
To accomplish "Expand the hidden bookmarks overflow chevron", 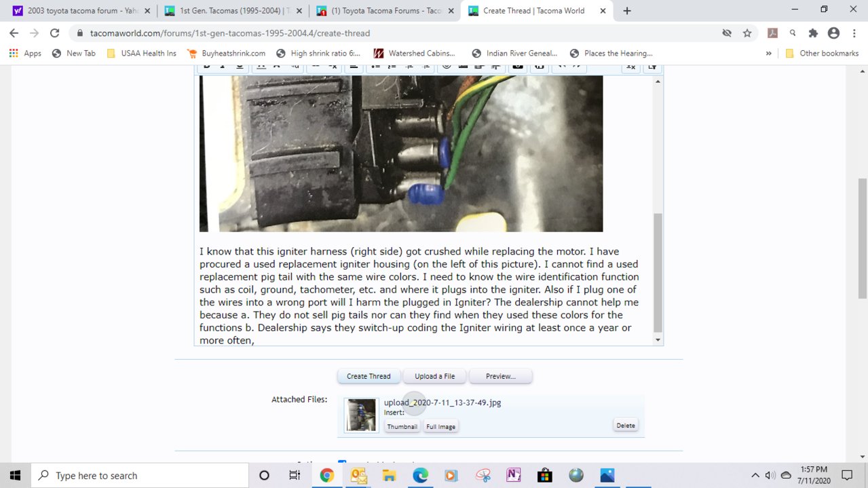I will [769, 53].
